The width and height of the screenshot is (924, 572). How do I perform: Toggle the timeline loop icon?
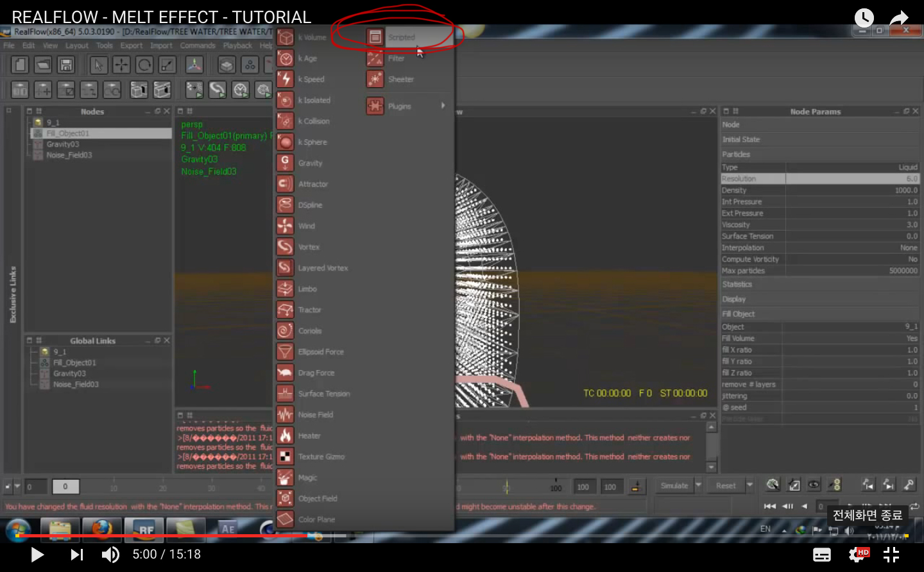point(914,506)
